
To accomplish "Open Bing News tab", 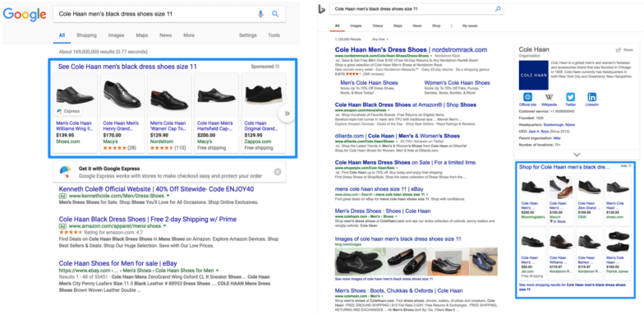I will point(417,26).
